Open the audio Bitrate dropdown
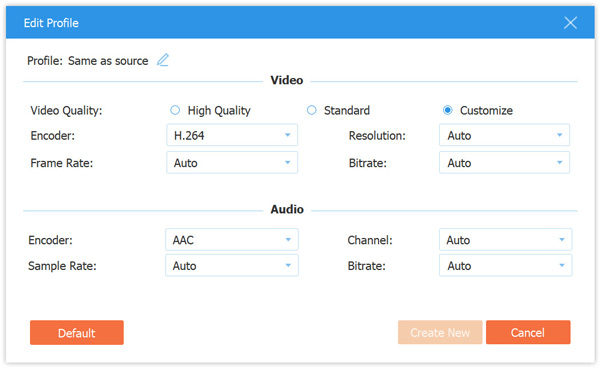This screenshot has width=600, height=368. click(x=505, y=265)
